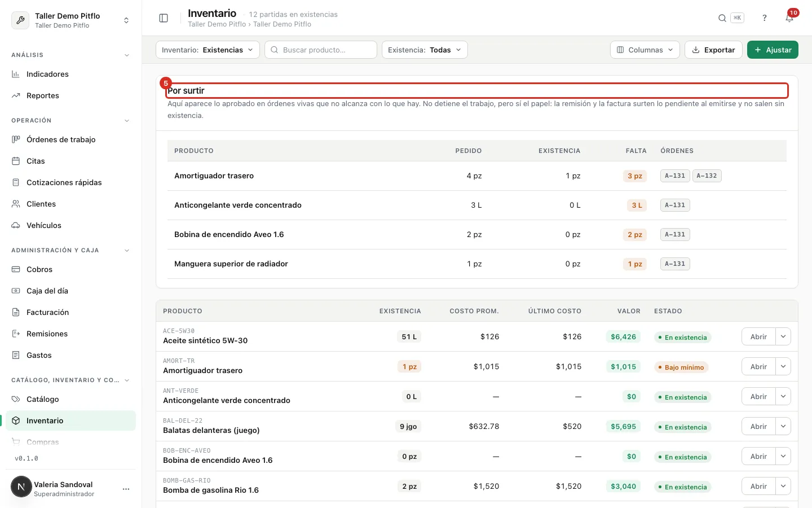Image resolution: width=812 pixels, height=508 pixels.
Task: Toggle the sidebar panel icon
Action: coord(164,18)
